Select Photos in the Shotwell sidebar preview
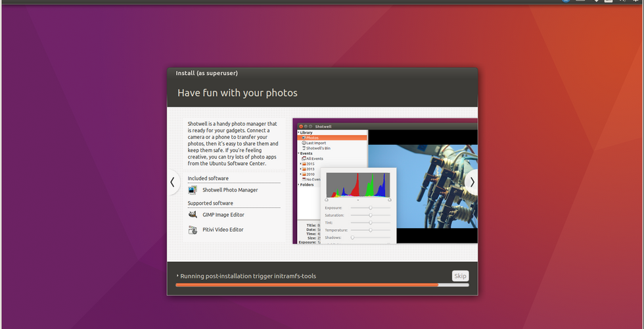This screenshot has height=329, width=644. (x=333, y=138)
